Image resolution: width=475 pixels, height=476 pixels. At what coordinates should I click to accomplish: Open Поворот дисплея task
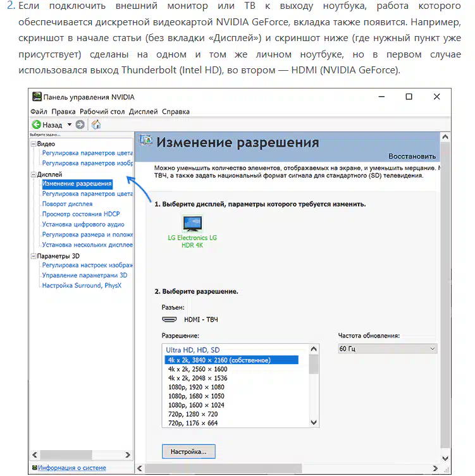[x=67, y=204]
